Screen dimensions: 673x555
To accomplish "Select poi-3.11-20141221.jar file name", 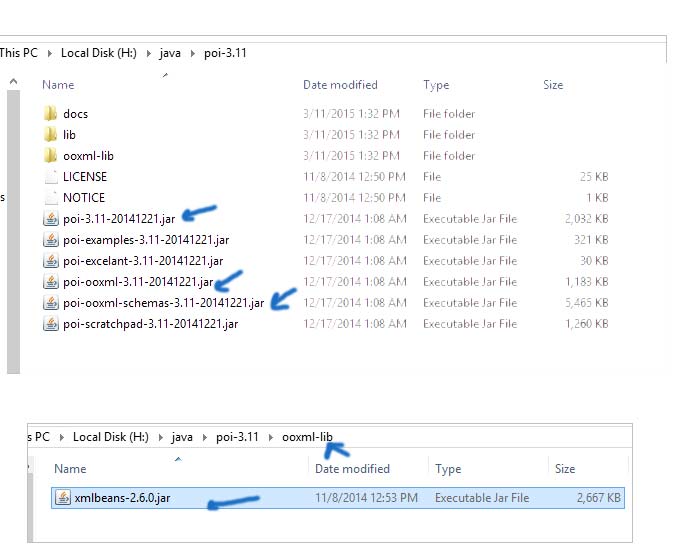I will (x=119, y=219).
